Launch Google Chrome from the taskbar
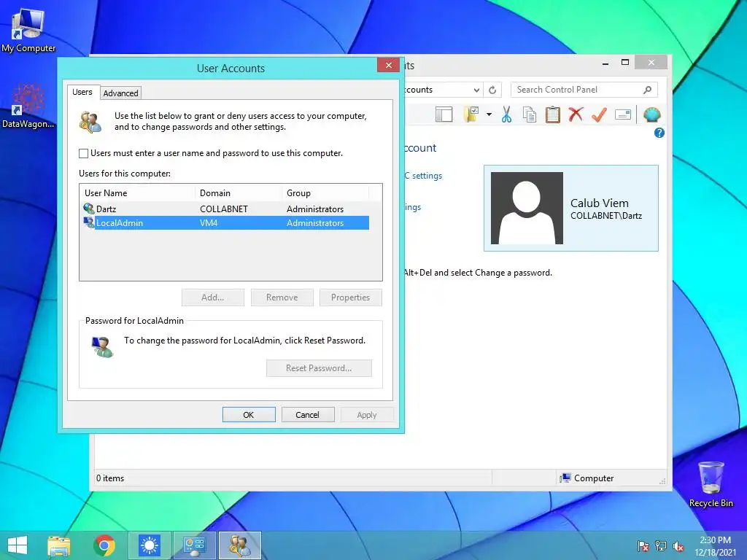The image size is (747, 560). 104,545
